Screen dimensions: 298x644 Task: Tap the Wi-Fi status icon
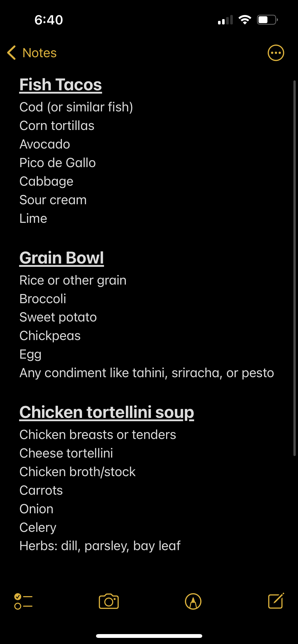click(245, 20)
